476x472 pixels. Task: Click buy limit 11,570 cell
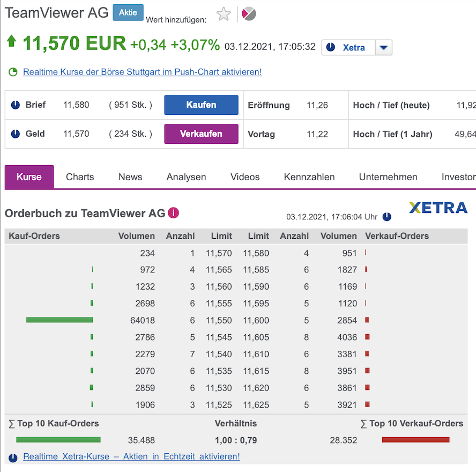click(219, 253)
